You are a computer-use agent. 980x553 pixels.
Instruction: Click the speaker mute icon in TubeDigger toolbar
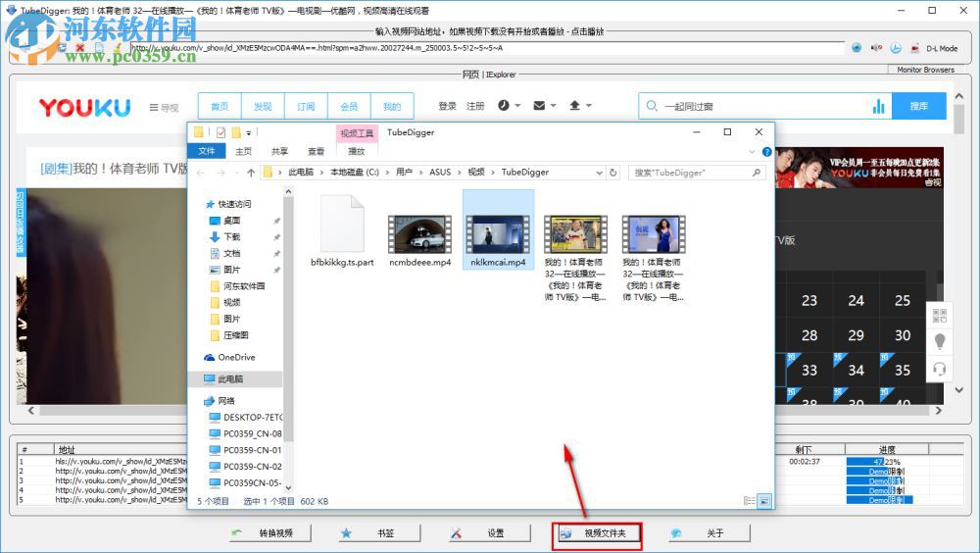pyautogui.click(x=876, y=48)
